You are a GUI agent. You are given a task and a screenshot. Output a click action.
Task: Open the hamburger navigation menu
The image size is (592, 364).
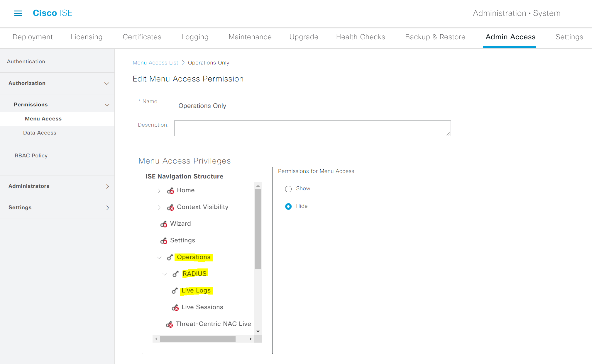18,13
